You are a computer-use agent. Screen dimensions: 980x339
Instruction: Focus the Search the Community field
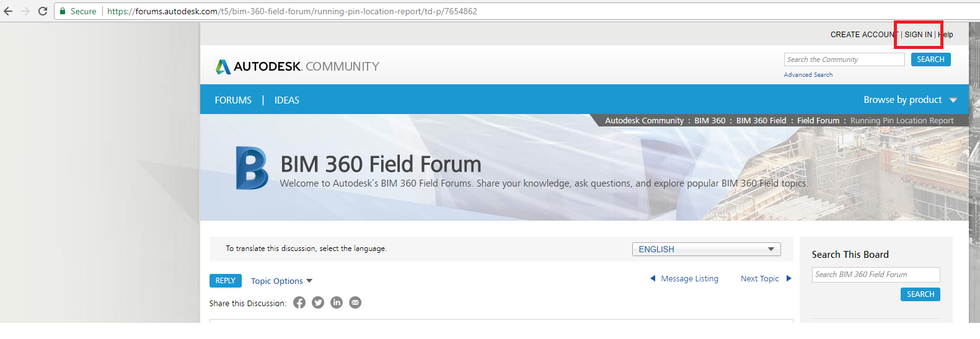[x=844, y=59]
